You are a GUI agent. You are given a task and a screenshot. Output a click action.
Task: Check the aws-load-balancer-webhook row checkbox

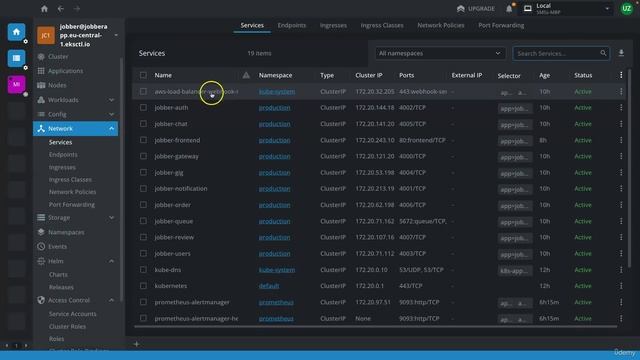(143, 91)
